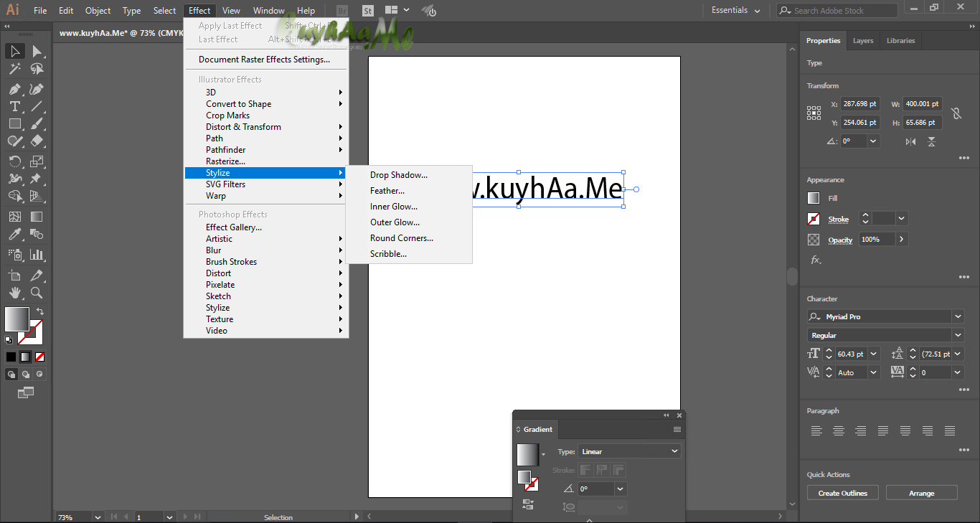
Task: Switch to the Layers tab
Action: 862,40
